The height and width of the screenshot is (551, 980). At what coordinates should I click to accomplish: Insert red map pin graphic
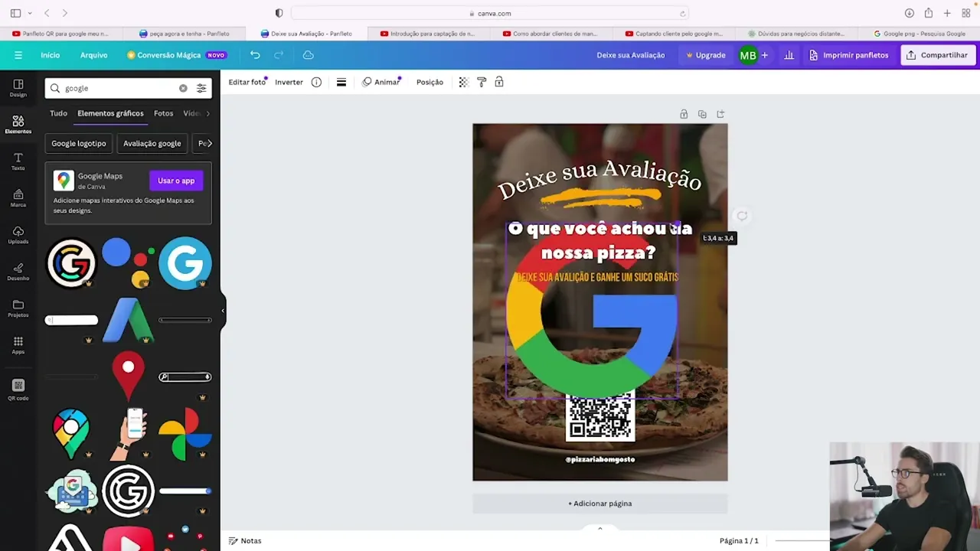128,377
